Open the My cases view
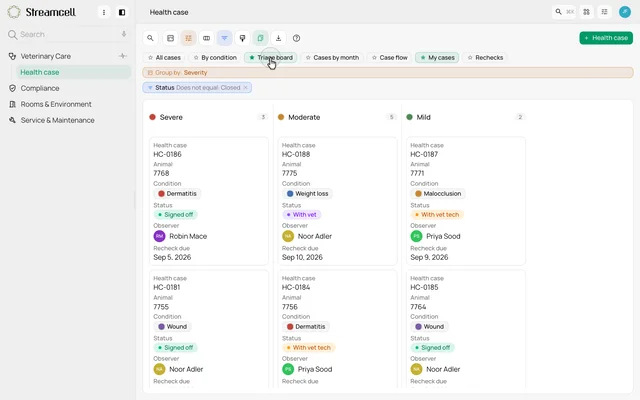 (437, 58)
